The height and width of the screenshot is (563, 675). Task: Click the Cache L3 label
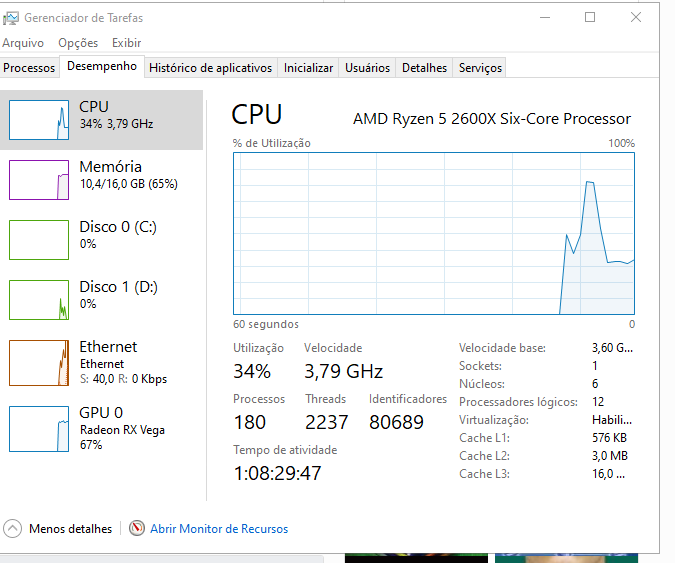pos(484,474)
